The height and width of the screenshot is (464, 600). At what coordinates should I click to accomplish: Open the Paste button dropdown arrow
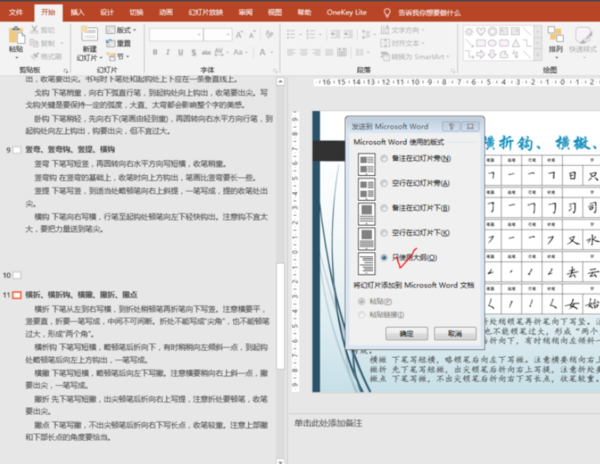point(16,57)
